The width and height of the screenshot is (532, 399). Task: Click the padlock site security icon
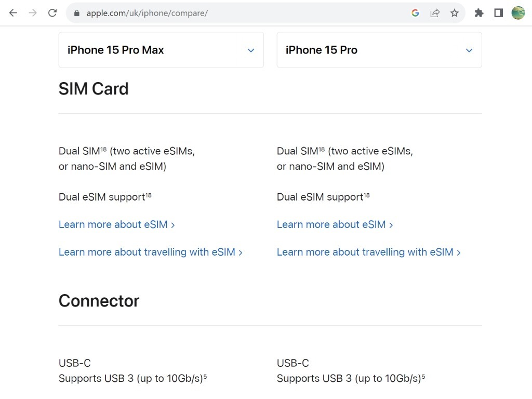(76, 12)
